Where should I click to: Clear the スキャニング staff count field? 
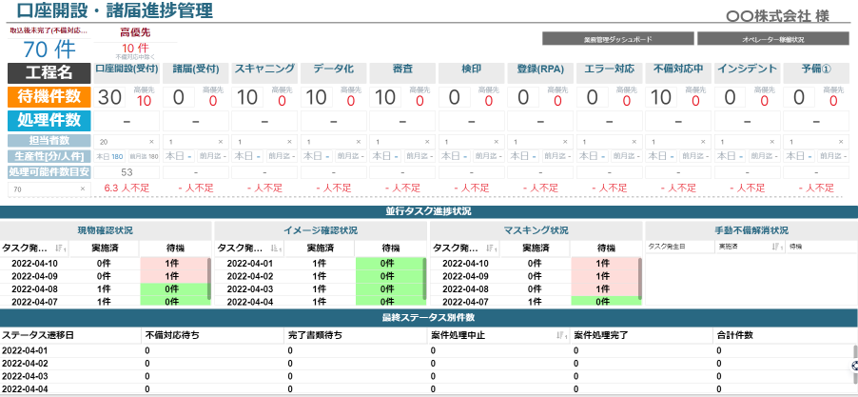(289, 142)
